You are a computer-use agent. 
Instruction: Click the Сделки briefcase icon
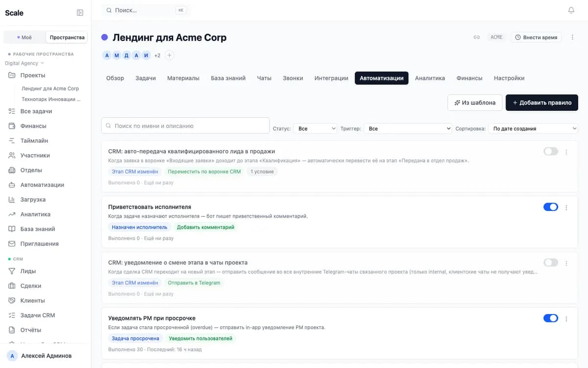(x=12, y=286)
